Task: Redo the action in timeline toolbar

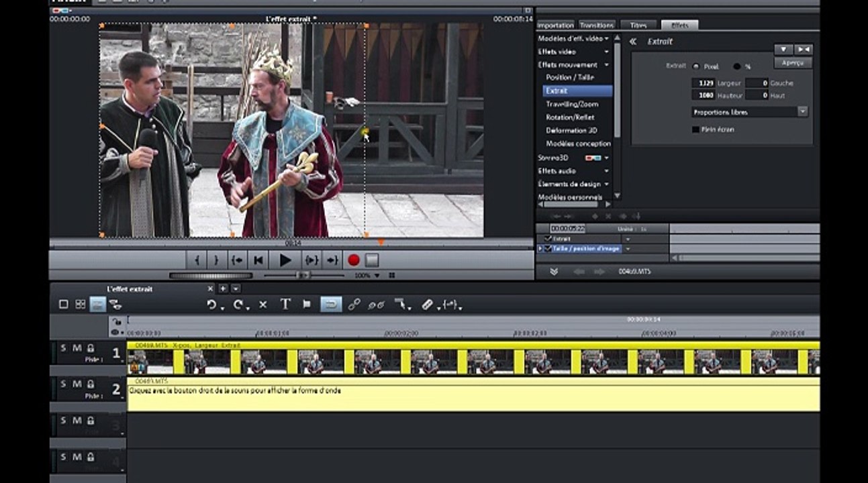Action: [x=238, y=305]
